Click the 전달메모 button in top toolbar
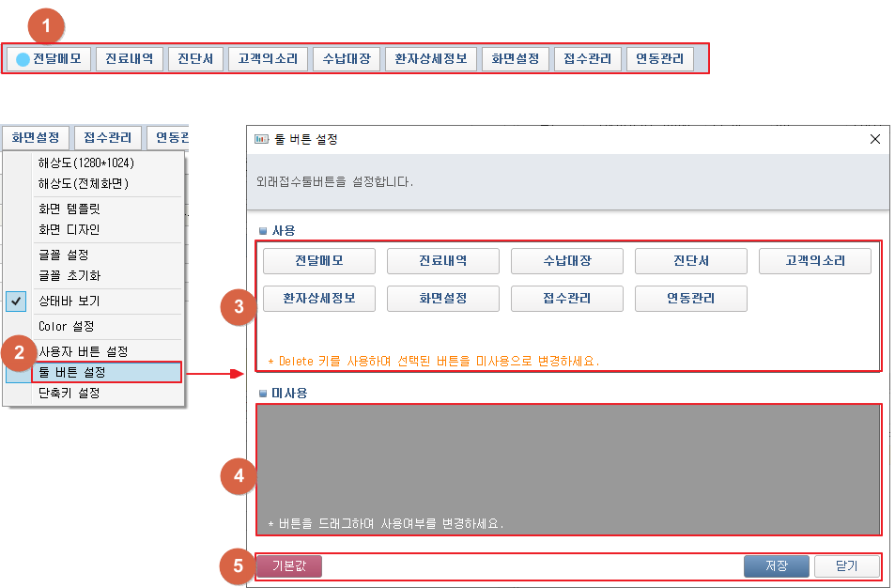The height and width of the screenshot is (588, 895). pos(49,59)
